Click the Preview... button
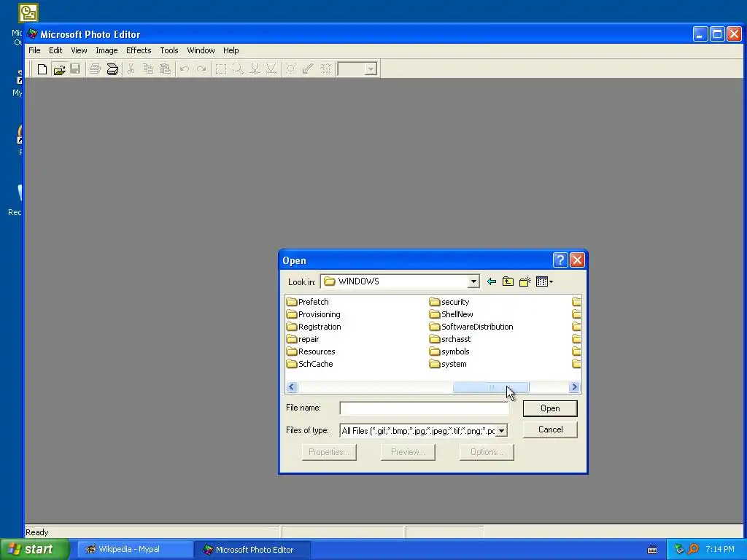This screenshot has width=747, height=560. coord(408,452)
